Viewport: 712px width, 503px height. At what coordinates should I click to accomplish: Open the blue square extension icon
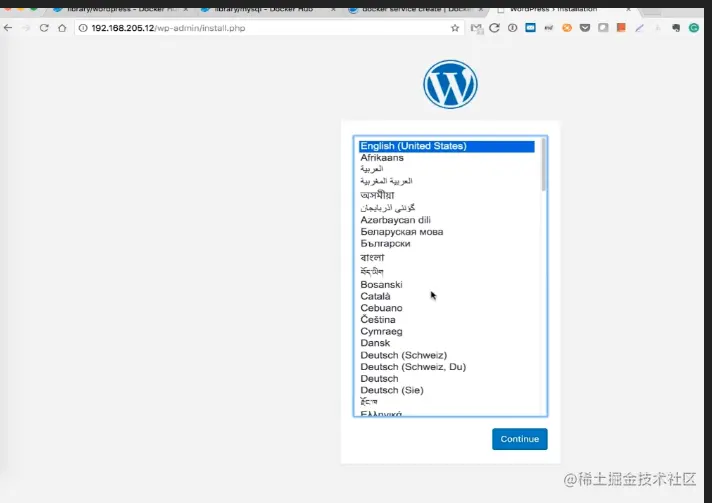coord(530,28)
